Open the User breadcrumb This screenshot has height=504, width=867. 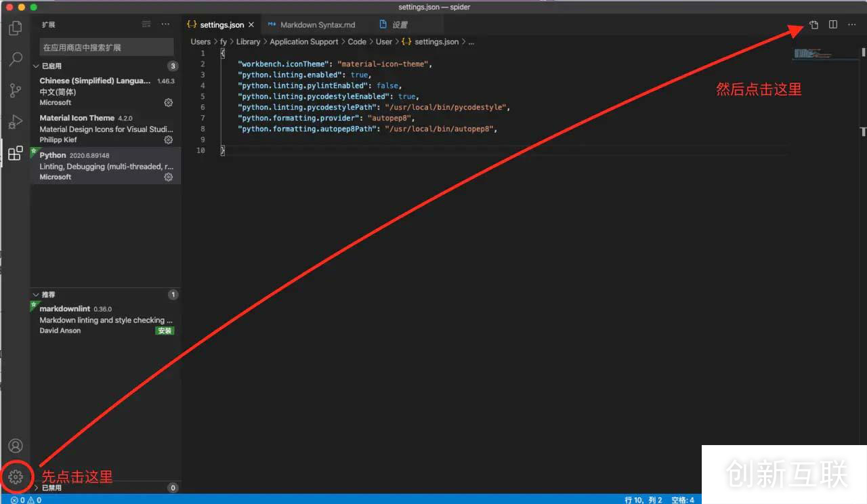click(384, 42)
